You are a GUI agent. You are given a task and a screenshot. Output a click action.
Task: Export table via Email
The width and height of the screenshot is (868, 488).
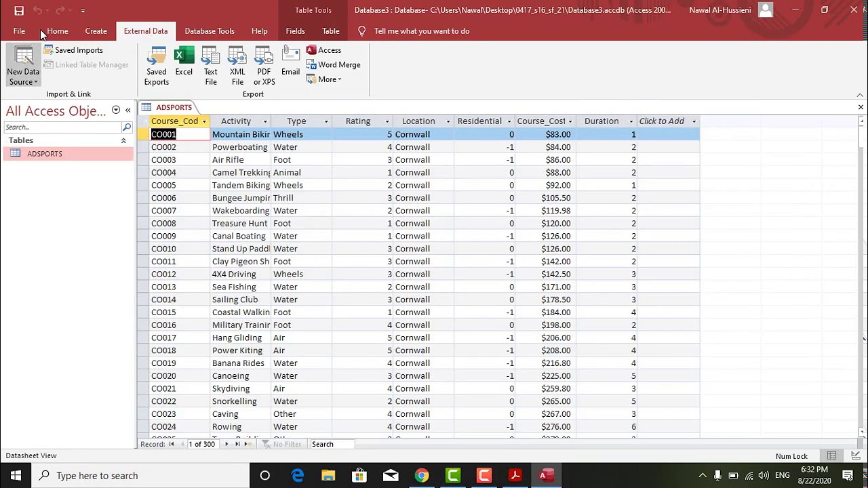tap(290, 62)
